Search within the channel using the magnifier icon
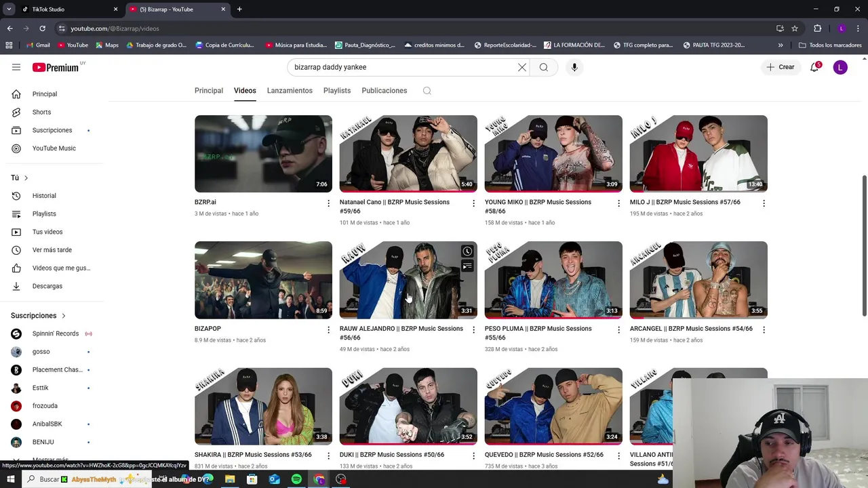 (x=427, y=91)
